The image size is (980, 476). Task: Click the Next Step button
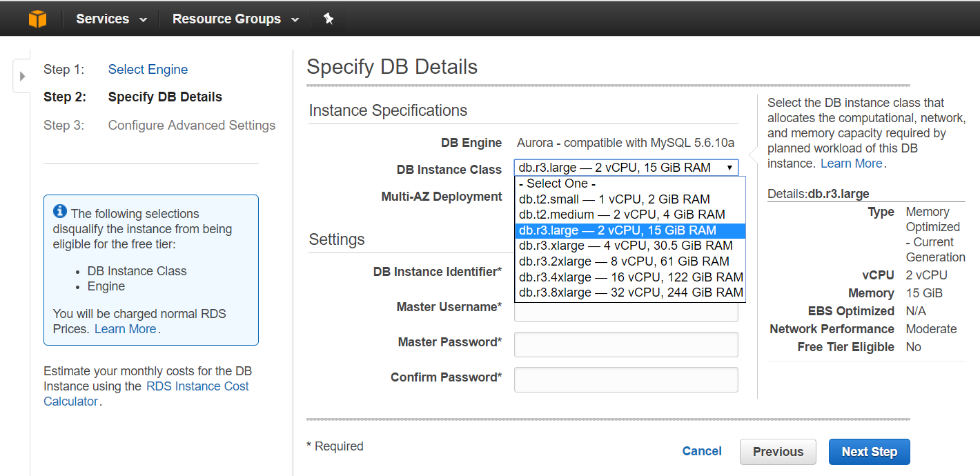pyautogui.click(x=869, y=452)
